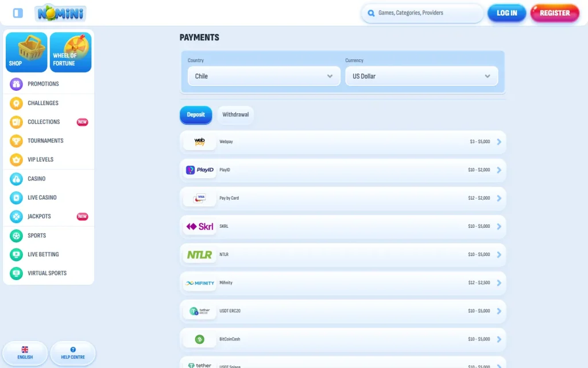
Task: Click the search magnifier icon
Action: coord(371,13)
